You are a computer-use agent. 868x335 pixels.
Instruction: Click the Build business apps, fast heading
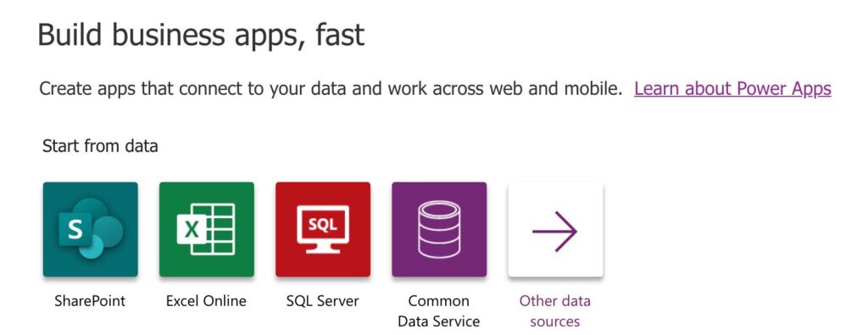coord(201,35)
